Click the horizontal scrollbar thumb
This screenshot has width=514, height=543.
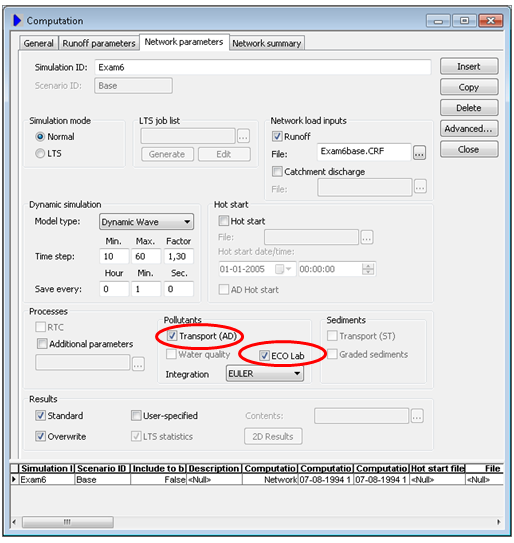68,522
